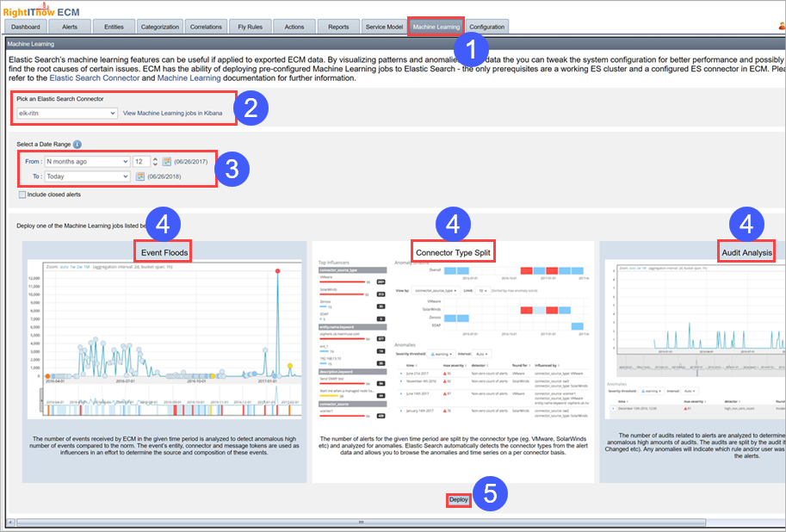Click the scrollbar left arrow
The width and height of the screenshot is (786, 532).
(x=11, y=522)
